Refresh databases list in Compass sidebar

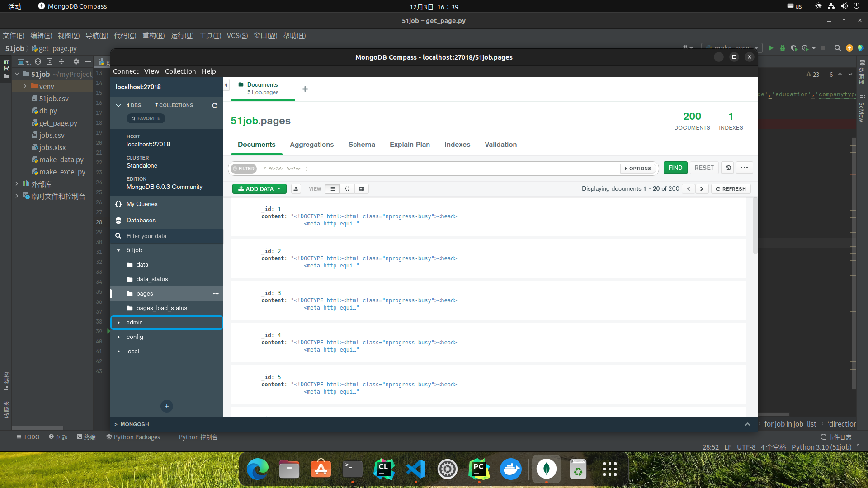coord(215,105)
